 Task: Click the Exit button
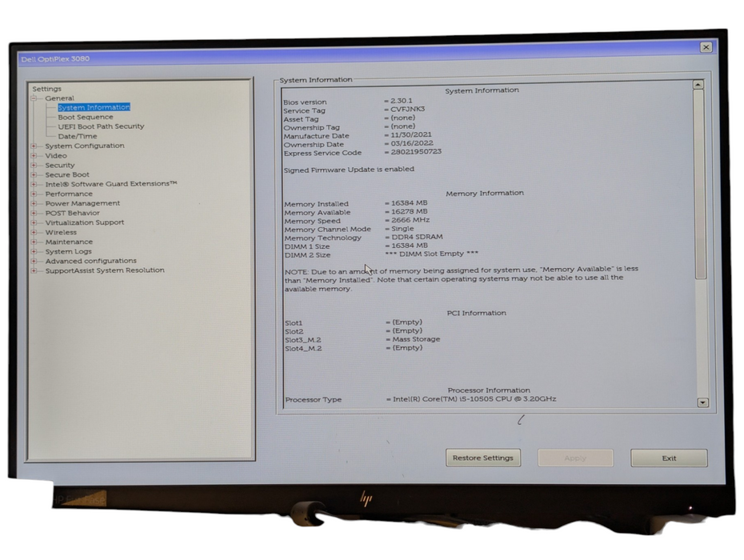point(669,458)
